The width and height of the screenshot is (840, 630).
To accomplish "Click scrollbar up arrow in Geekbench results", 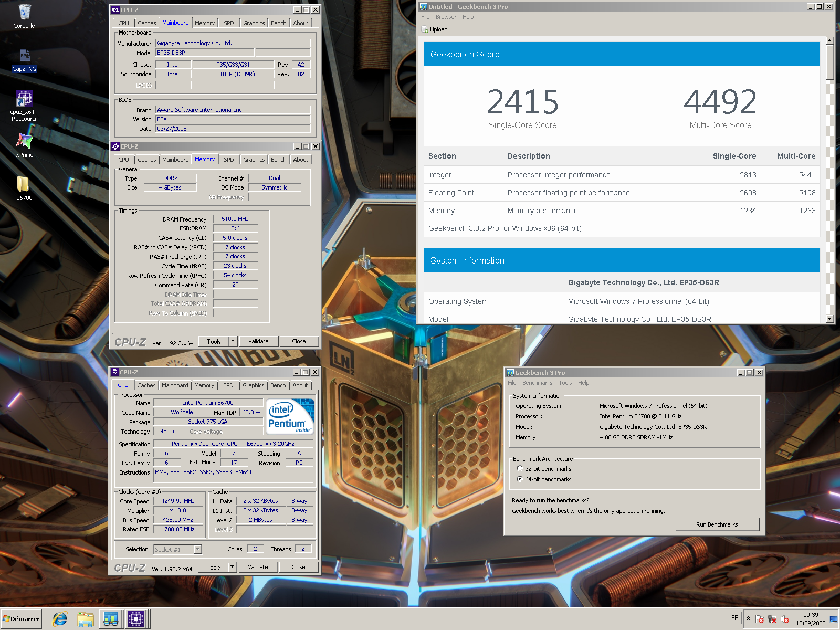I will click(x=829, y=40).
